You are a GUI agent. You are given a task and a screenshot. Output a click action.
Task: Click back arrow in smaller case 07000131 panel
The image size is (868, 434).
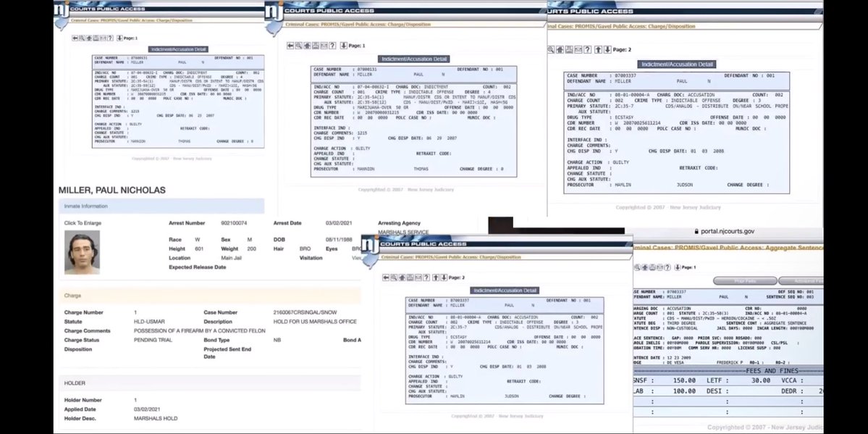pos(75,38)
